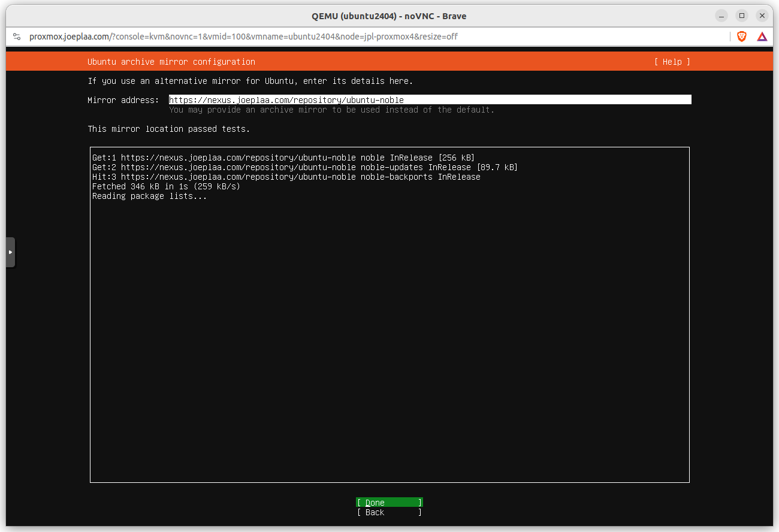Click the Brave Shields lion icon
Screen dimensions: 779x532
pyautogui.click(x=742, y=37)
